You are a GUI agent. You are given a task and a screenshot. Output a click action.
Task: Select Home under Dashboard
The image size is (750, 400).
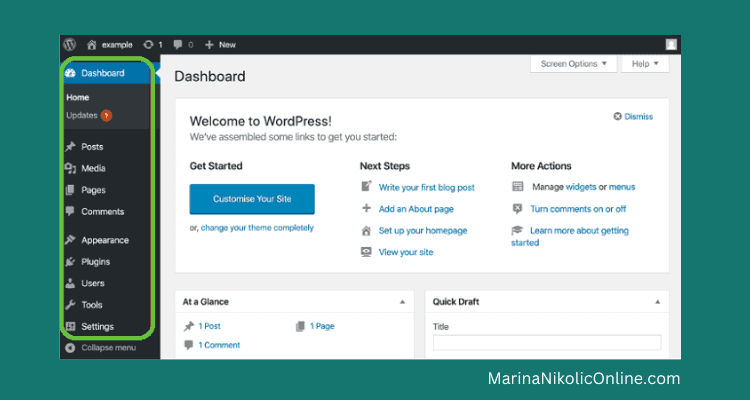coord(77,97)
